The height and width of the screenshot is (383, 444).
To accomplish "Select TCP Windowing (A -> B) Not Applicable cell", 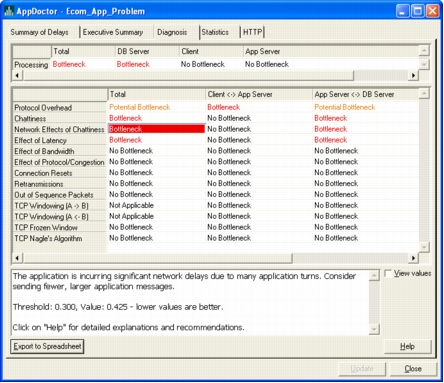I will tap(156, 205).
